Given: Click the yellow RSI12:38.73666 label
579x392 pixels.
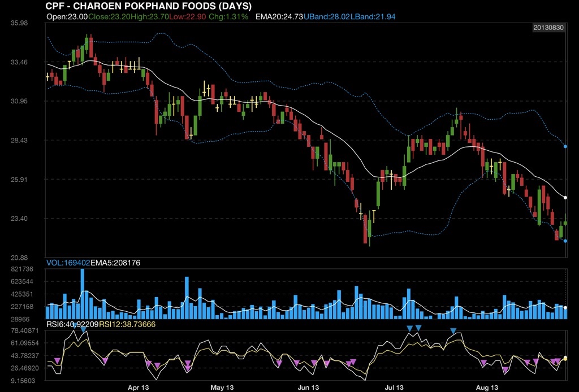Looking at the screenshot, I should click(x=127, y=324).
